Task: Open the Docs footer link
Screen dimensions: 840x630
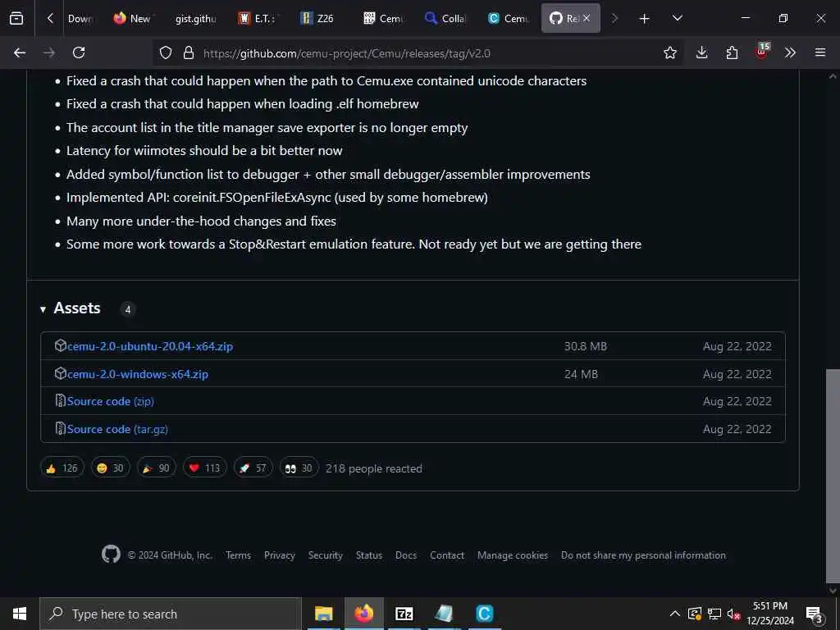Action: point(406,555)
